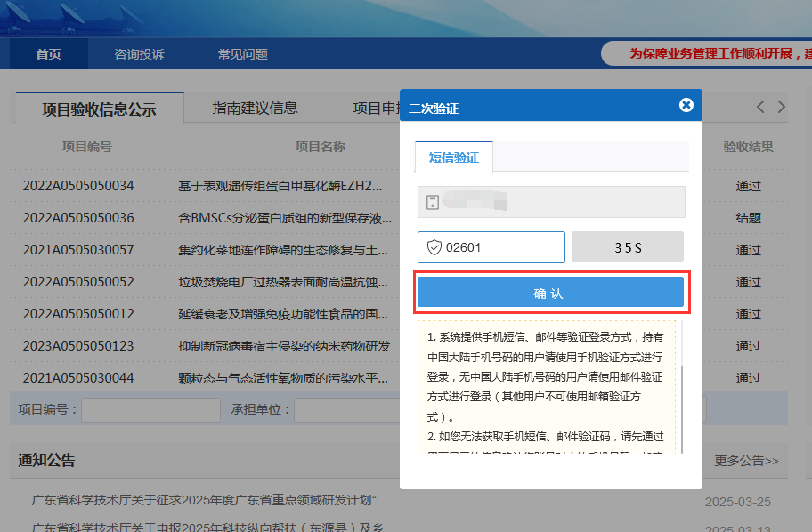Select the 短信验证 tab
The width and height of the screenshot is (812, 532).
(453, 157)
